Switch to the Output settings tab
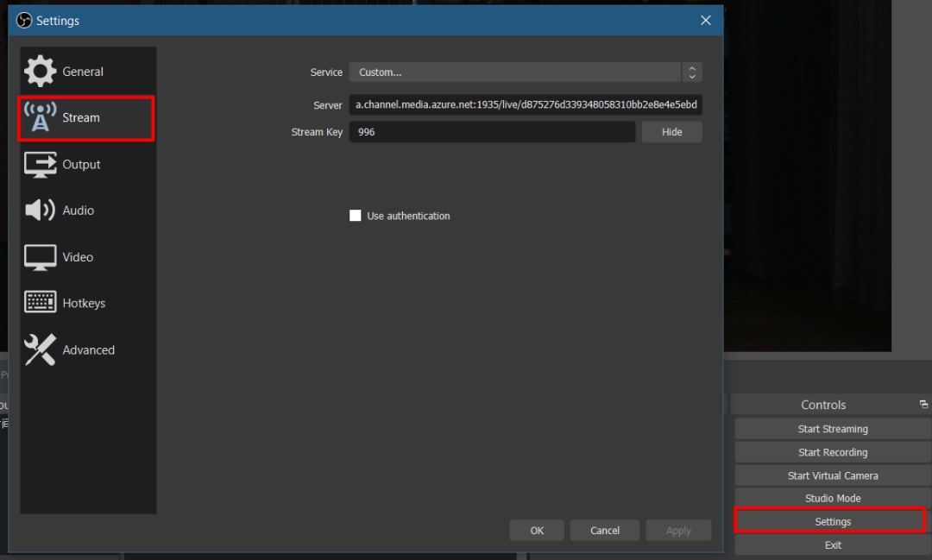 88,164
